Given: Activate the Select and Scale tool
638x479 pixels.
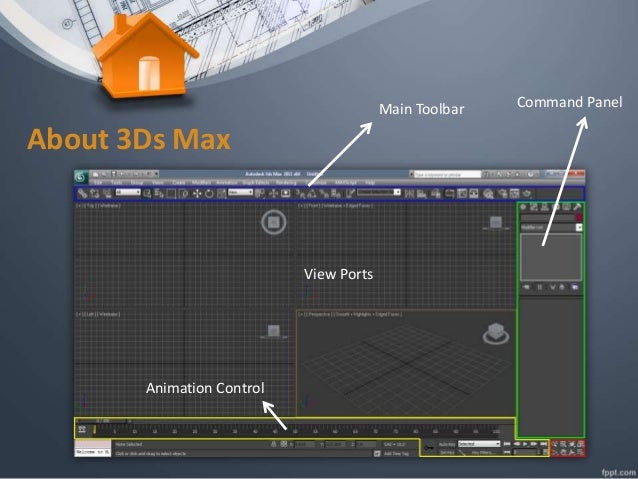Looking at the screenshot, I should (x=221, y=193).
